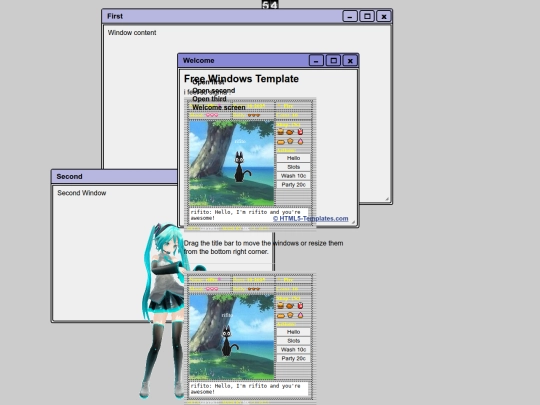
Task: Pick the roast chicken icon in lower pet widget
Action: tap(290, 306)
